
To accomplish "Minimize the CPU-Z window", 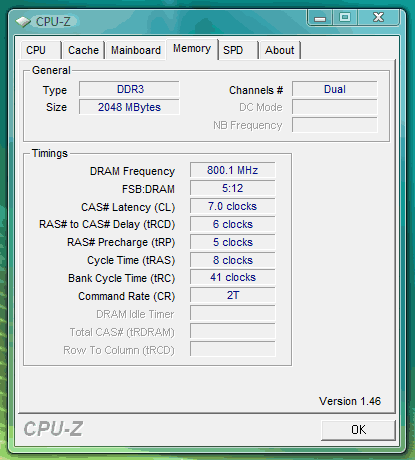I will pyautogui.click(x=320, y=18).
